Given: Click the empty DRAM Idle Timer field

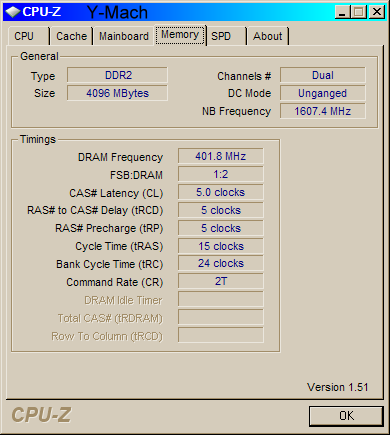Looking at the screenshot, I should click(x=221, y=299).
